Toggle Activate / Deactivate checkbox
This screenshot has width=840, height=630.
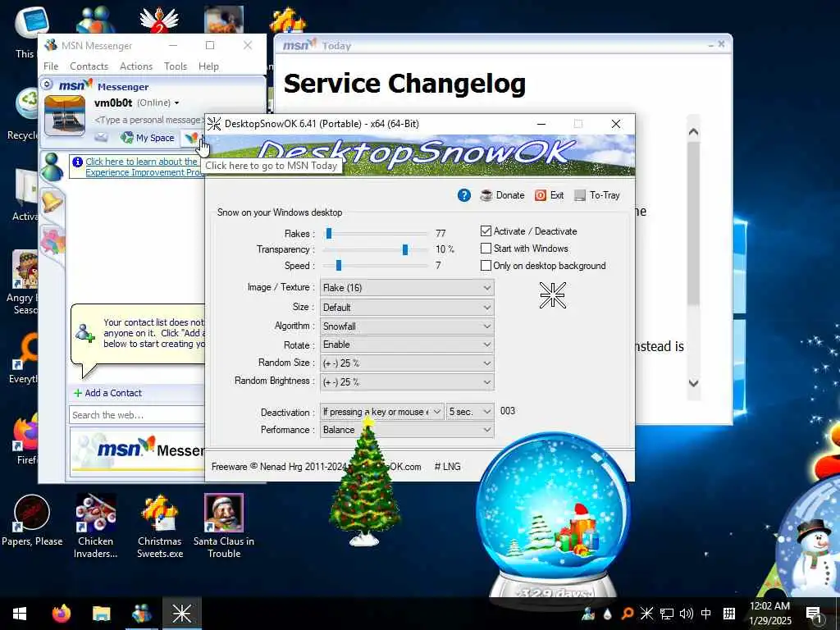click(486, 231)
